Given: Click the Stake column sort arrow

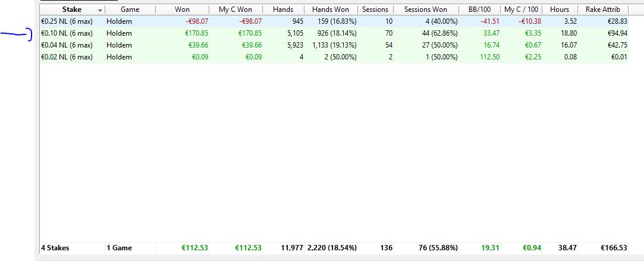Looking at the screenshot, I should coord(100,10).
